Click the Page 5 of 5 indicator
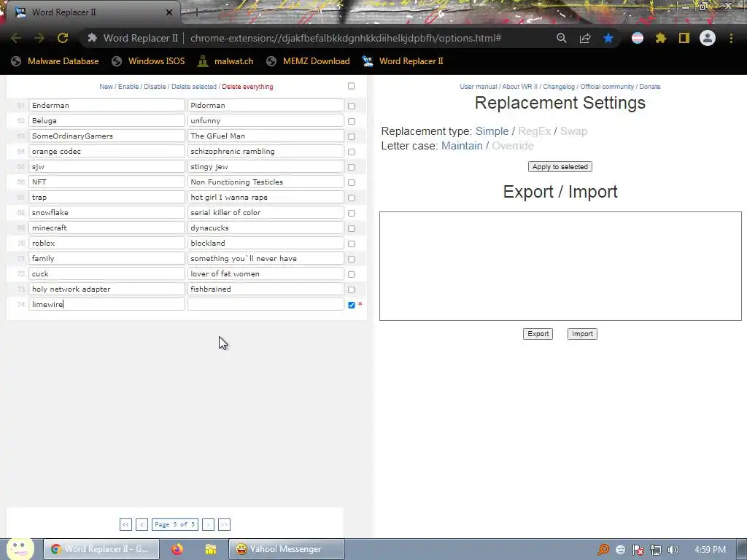Viewport: 747px width, 560px height. (x=175, y=524)
